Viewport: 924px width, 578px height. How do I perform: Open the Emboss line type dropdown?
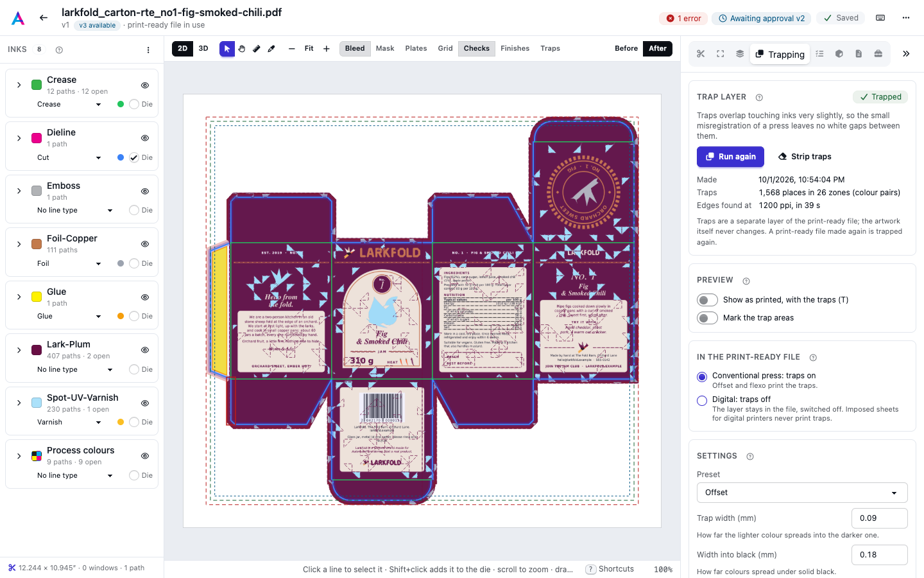click(74, 210)
